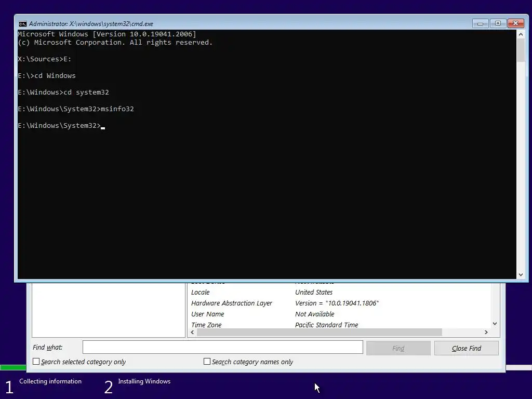The width and height of the screenshot is (532, 399).
Task: Click the 'Installing Windows' setup step
Action: pyautogui.click(x=144, y=381)
